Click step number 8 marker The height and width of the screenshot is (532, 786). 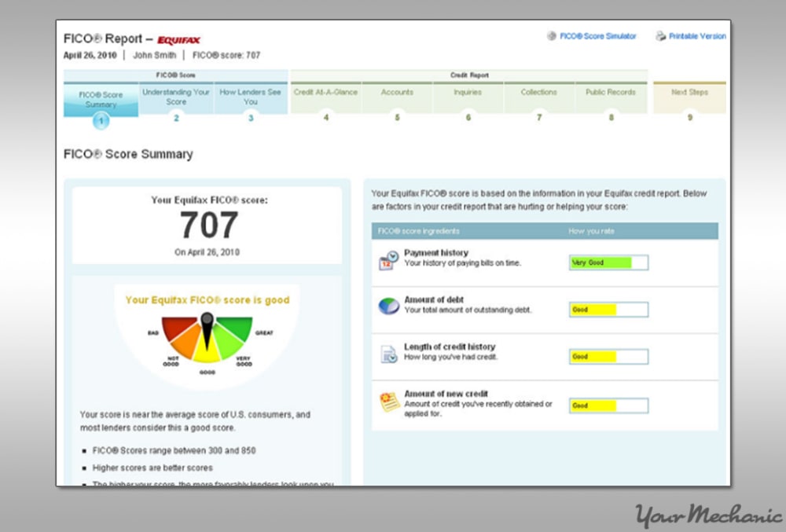(611, 118)
